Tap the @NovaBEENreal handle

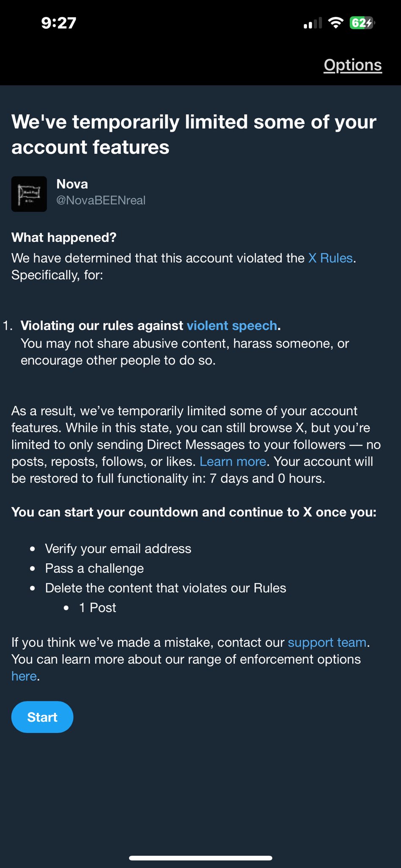coord(101,200)
